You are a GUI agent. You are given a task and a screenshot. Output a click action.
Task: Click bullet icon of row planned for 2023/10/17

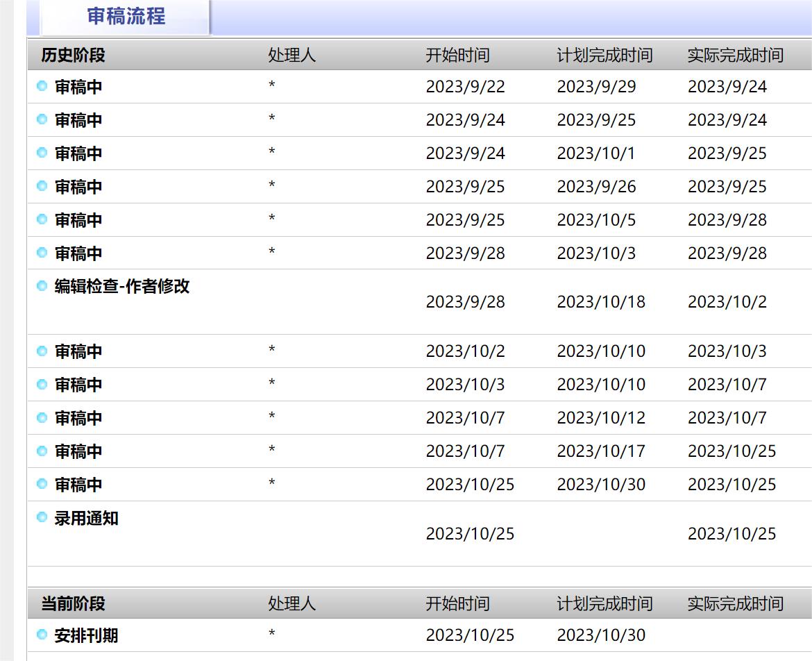tap(42, 451)
